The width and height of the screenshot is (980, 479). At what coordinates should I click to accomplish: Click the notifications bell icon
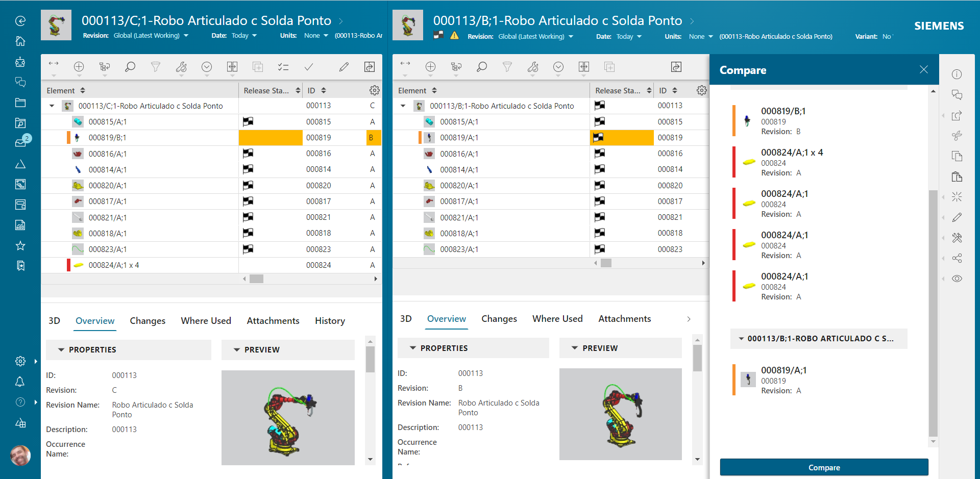20,382
